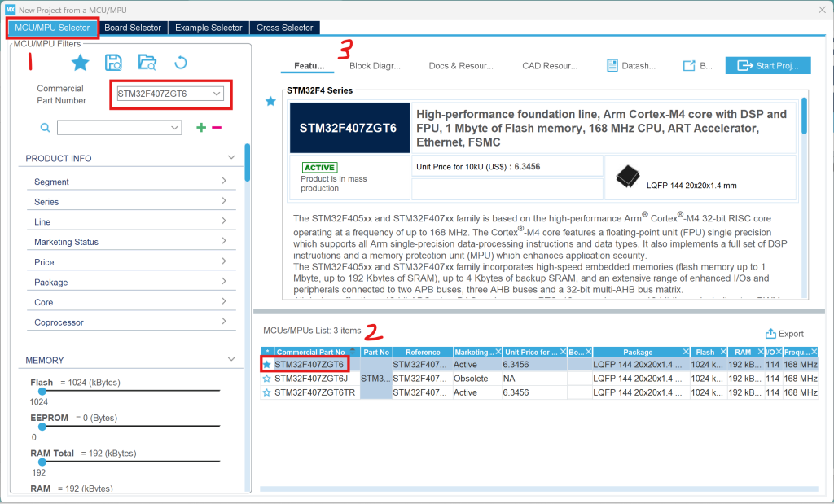Open the Features tab
Screen dimensions: 834x504
coord(309,66)
